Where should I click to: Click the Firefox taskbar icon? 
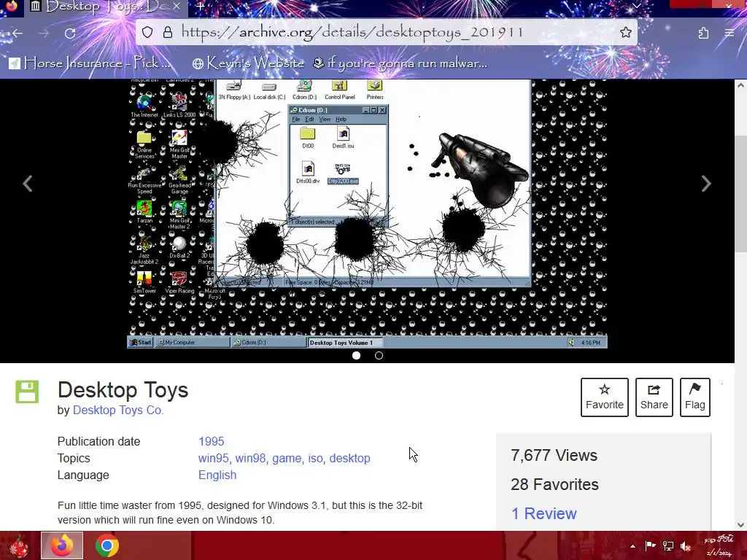[x=62, y=545]
